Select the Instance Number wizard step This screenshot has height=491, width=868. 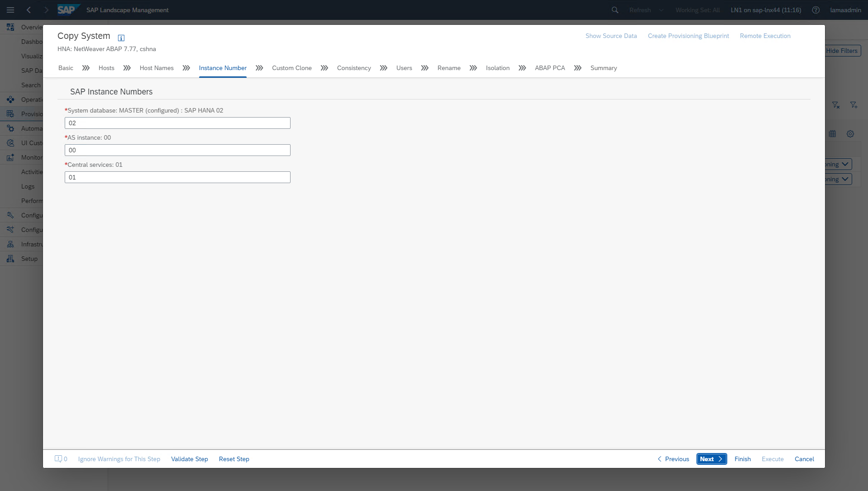[223, 68]
